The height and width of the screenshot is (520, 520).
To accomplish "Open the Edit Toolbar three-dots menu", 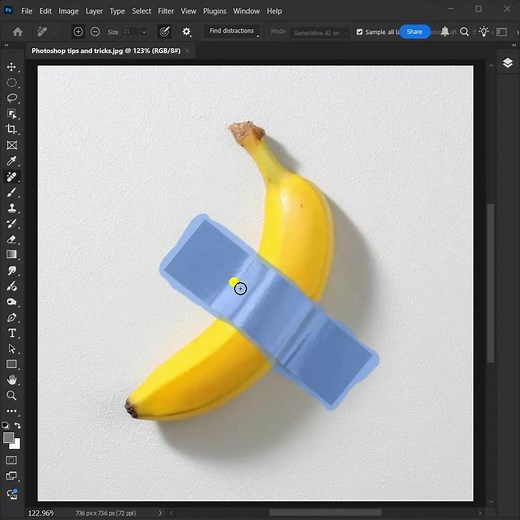I will [12, 411].
